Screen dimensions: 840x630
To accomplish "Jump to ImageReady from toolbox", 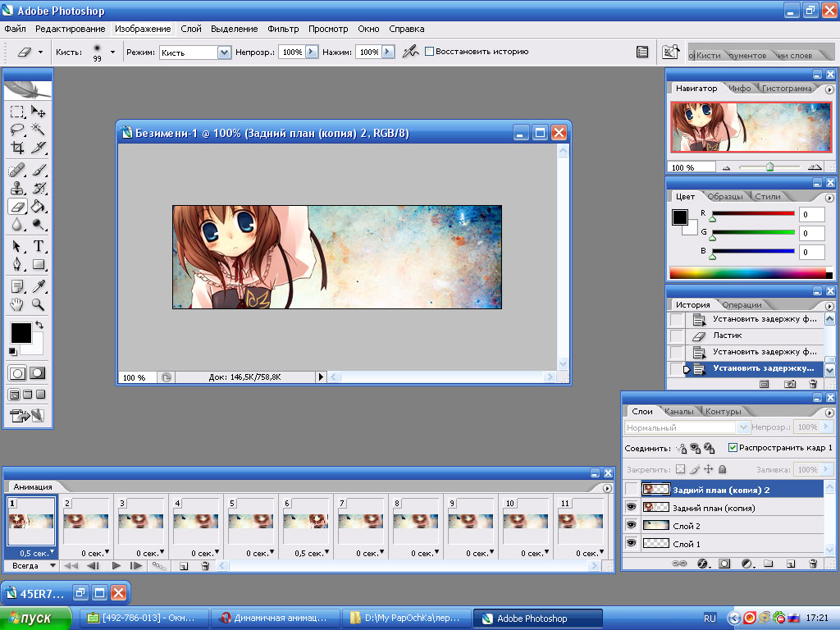I will click(27, 415).
